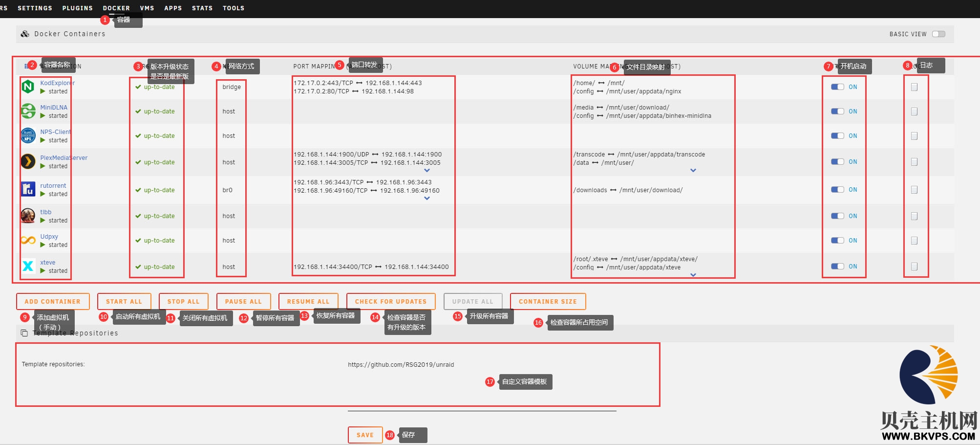
Task: Click the xteve container icon
Action: tap(28, 266)
